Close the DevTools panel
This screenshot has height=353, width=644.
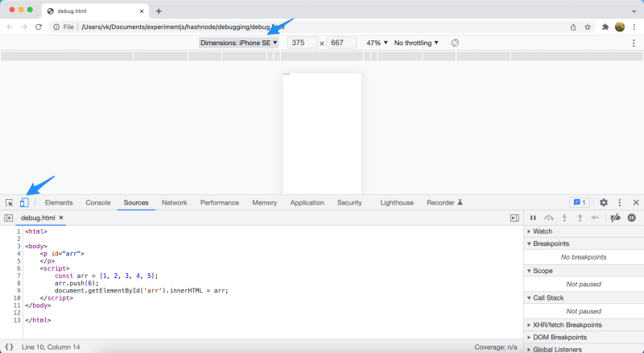coord(636,202)
